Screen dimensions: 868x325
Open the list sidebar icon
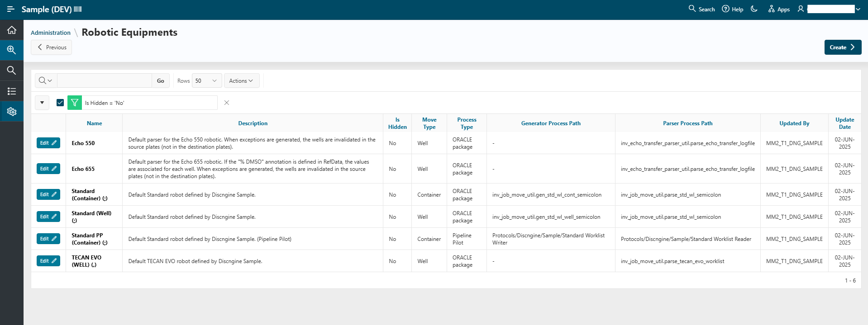(x=12, y=91)
